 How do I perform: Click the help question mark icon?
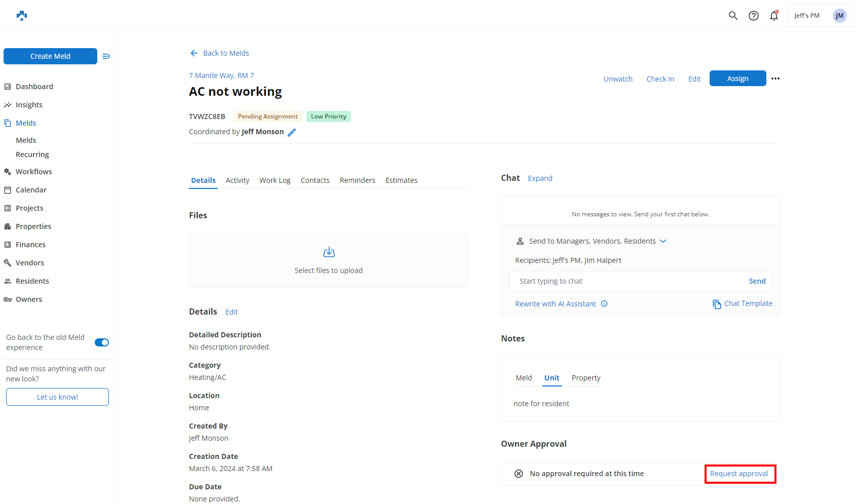(x=754, y=16)
